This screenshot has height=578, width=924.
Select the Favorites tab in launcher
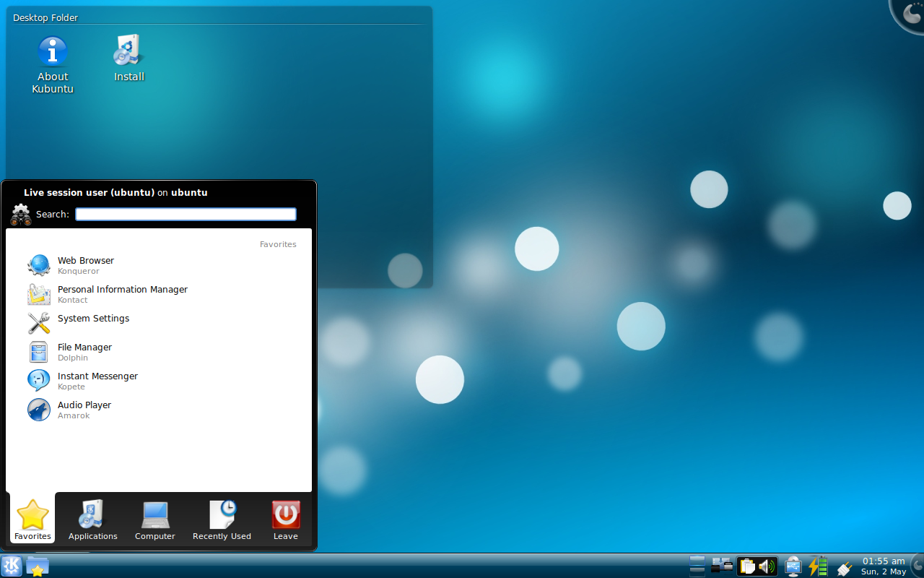click(32, 519)
